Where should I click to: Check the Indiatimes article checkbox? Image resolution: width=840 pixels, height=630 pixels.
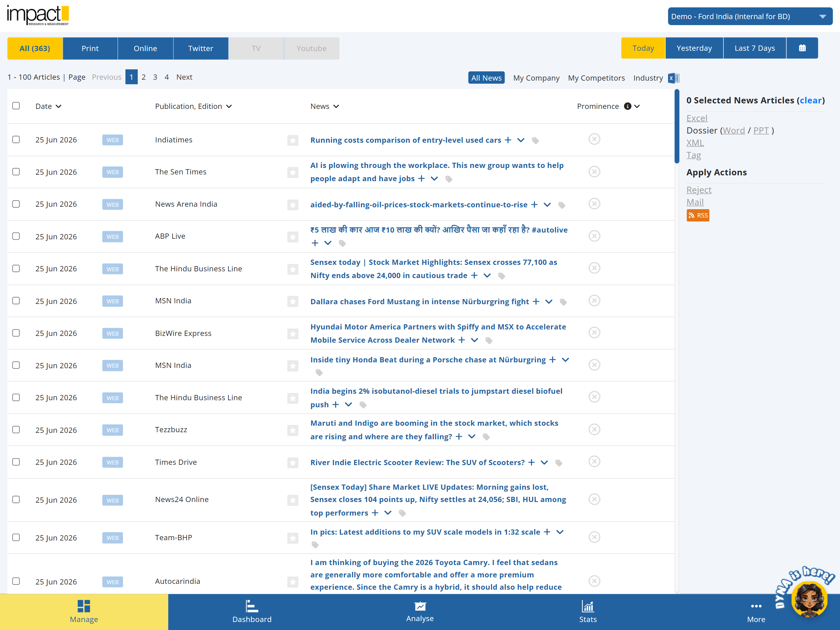coord(16,139)
